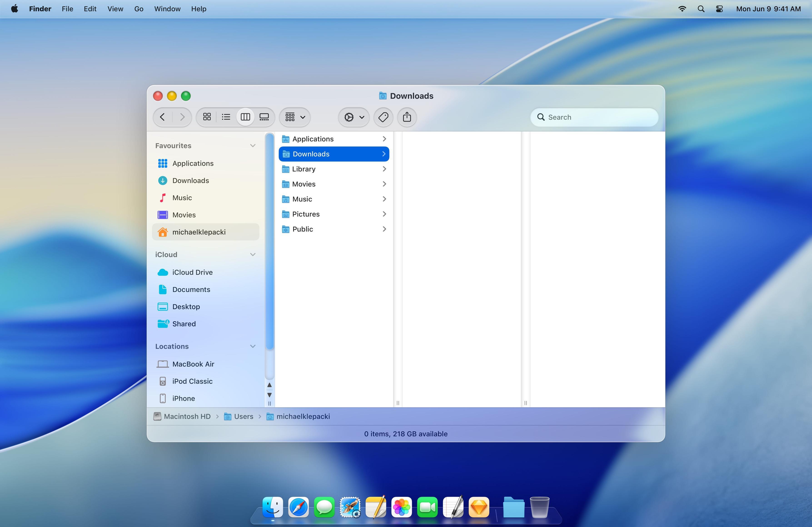Click the Wi-Fi status icon
Viewport: 812px width, 527px height.
tap(682, 9)
